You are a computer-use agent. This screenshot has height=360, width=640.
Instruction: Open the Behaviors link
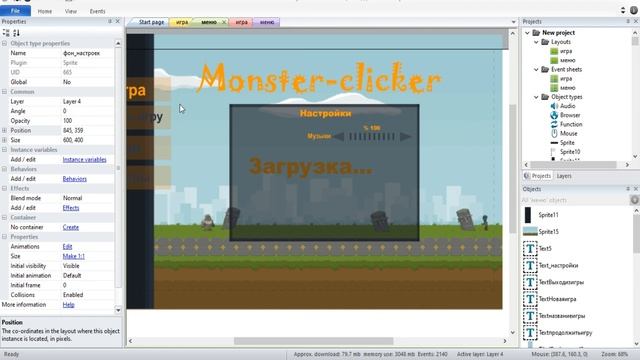click(x=75, y=179)
